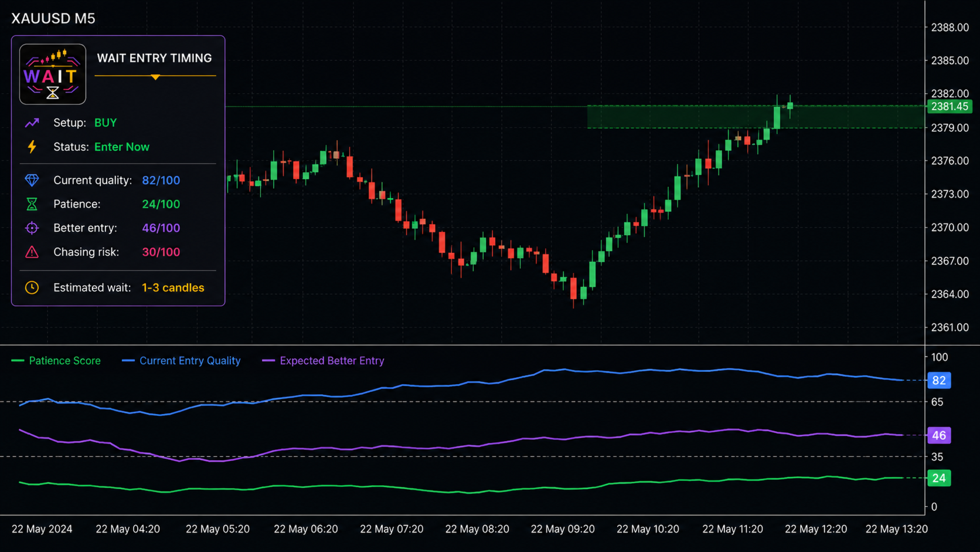Image resolution: width=980 pixels, height=552 pixels.
Task: Click the 2379.00 price axis label
Action: (x=950, y=128)
